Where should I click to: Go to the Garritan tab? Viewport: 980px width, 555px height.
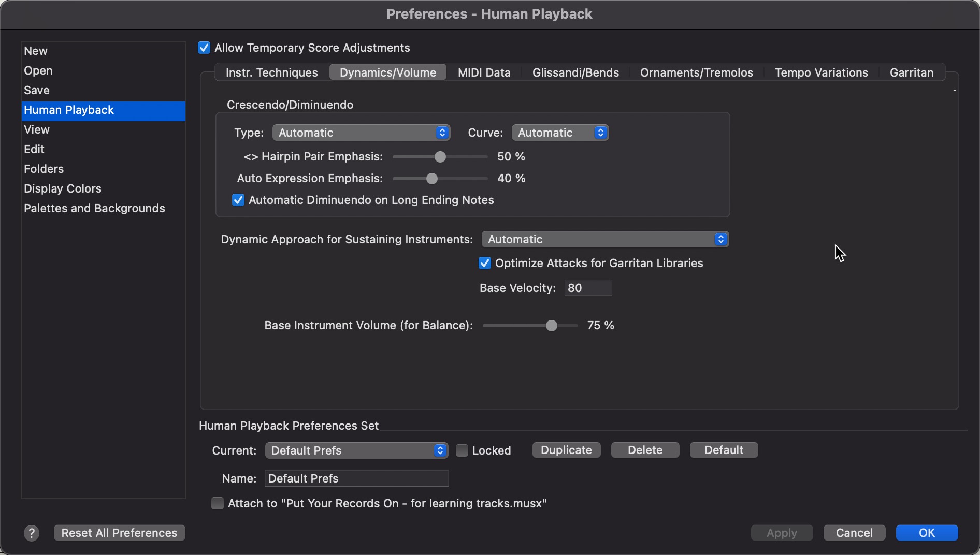911,73
